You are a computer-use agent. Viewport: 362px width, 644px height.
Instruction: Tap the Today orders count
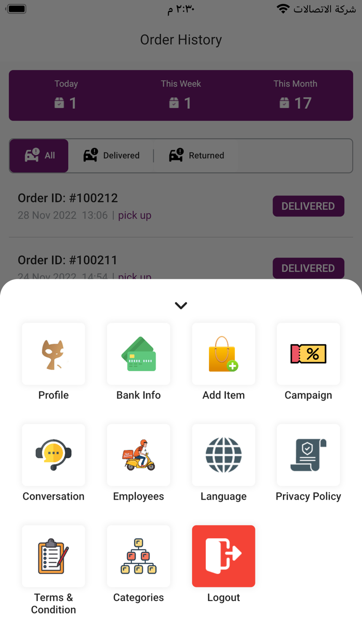pyautogui.click(x=66, y=103)
